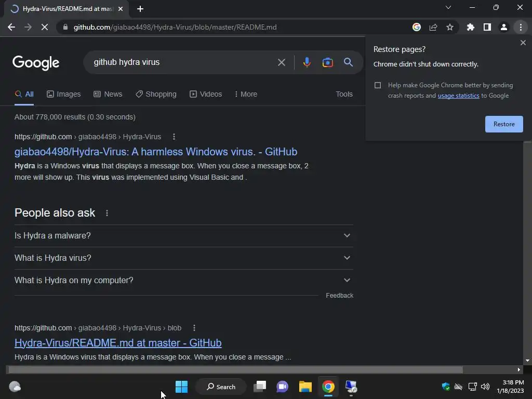Open the Windows Start menu
The height and width of the screenshot is (399, 532).
coord(181,387)
